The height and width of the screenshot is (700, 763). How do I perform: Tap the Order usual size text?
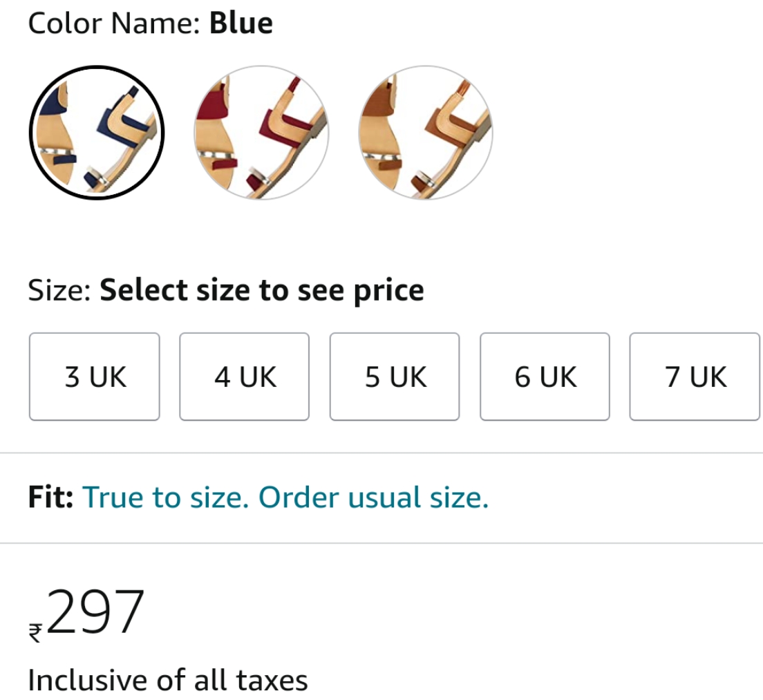[373, 498]
